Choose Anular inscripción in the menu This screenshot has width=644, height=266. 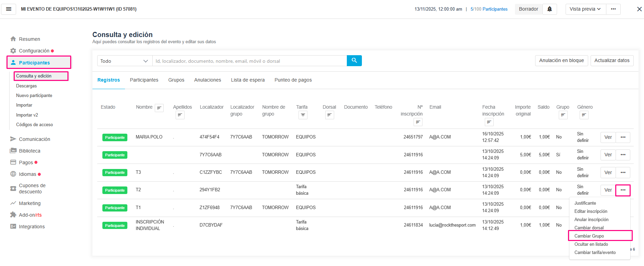tap(591, 220)
